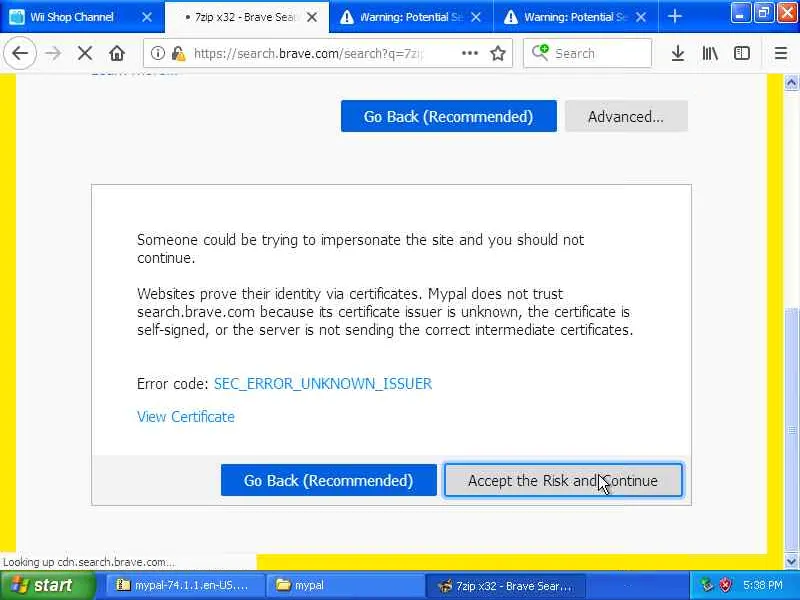The image size is (800, 600).
Task: Click the vertical scrollbar thumb
Action: (x=791, y=430)
